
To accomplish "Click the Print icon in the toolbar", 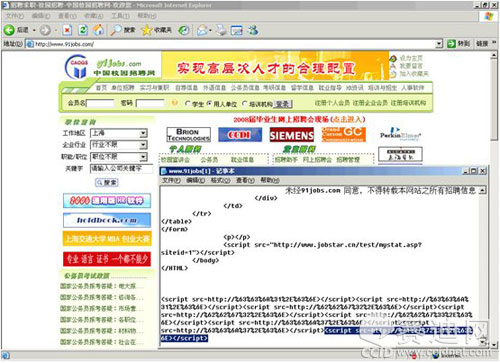I will click(221, 30).
